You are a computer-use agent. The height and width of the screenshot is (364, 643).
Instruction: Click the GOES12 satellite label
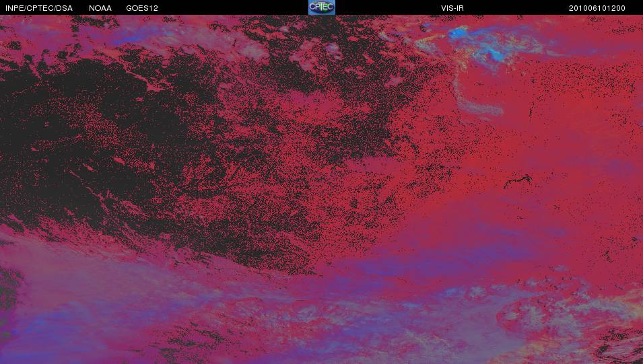[x=142, y=8]
